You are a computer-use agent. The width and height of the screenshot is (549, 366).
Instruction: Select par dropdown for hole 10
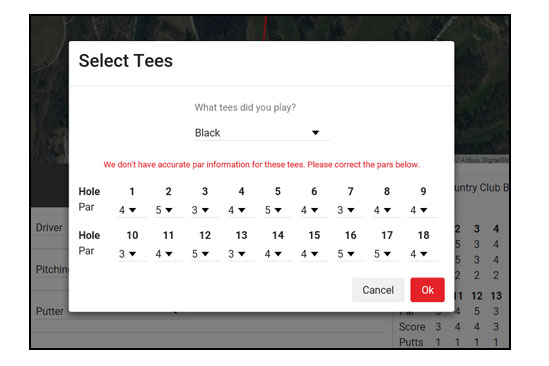(132, 254)
